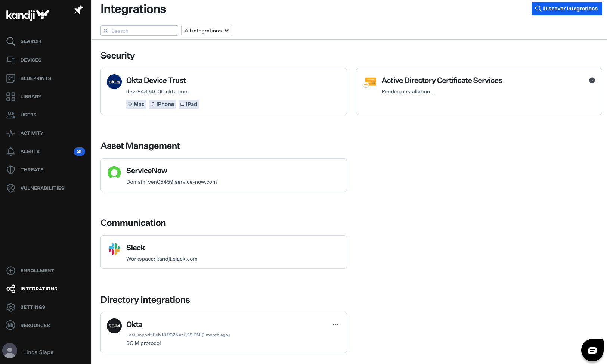Image resolution: width=607 pixels, height=364 pixels.
Task: Open the chat support bubble
Action: (592, 350)
